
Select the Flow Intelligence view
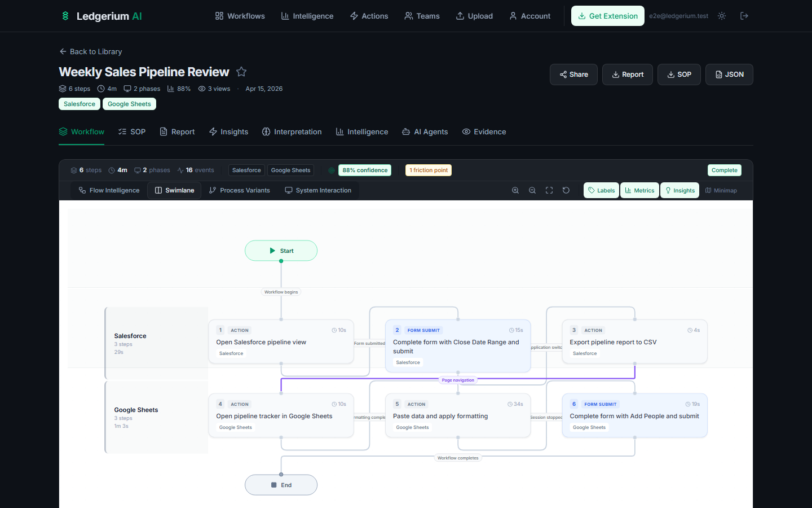pos(109,191)
